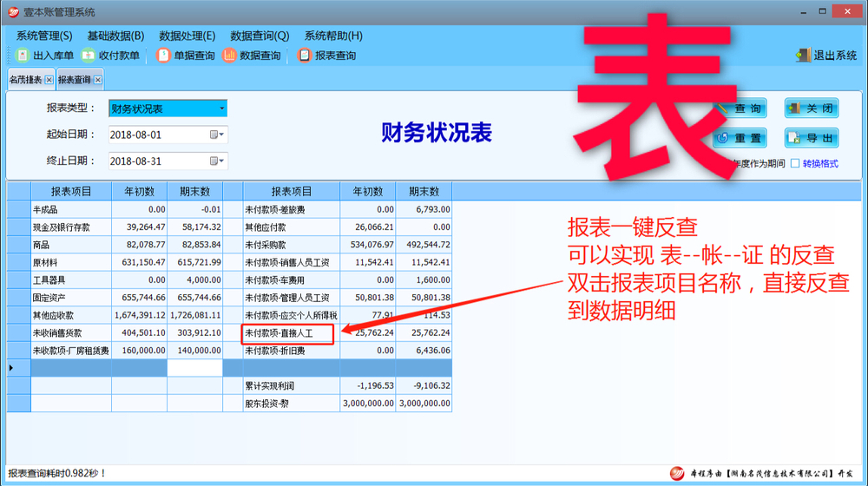Select the value 492,544.72

pos(424,245)
